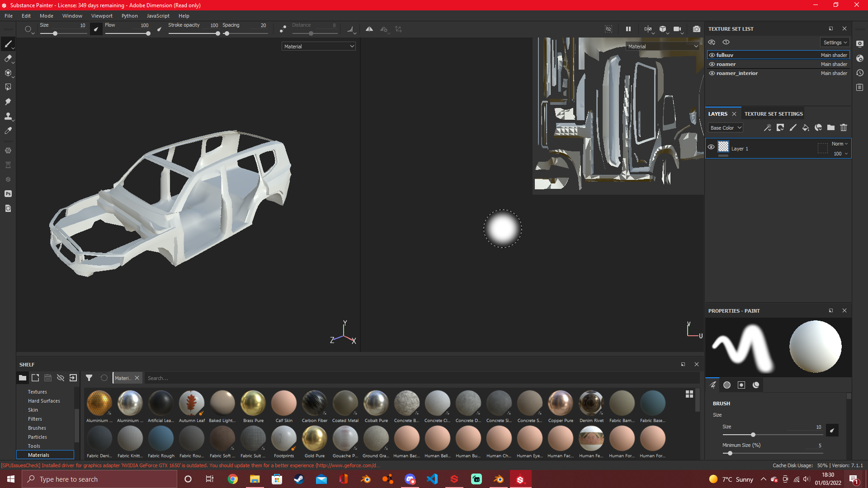This screenshot has width=868, height=488.
Task: Select Hard Surfaces shelf category
Action: tap(44, 401)
